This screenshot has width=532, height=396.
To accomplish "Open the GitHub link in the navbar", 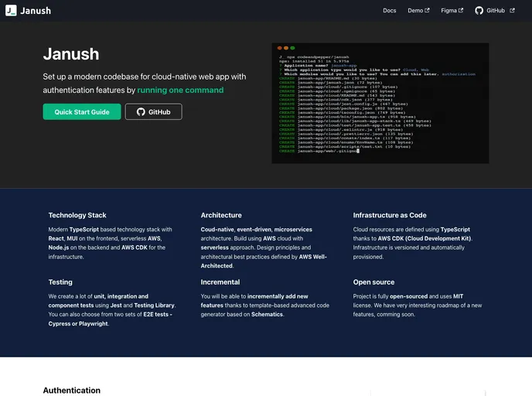I will point(496,11).
